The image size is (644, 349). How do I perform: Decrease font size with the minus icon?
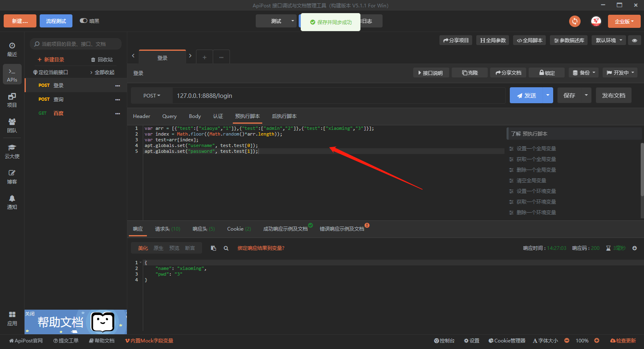(x=567, y=340)
